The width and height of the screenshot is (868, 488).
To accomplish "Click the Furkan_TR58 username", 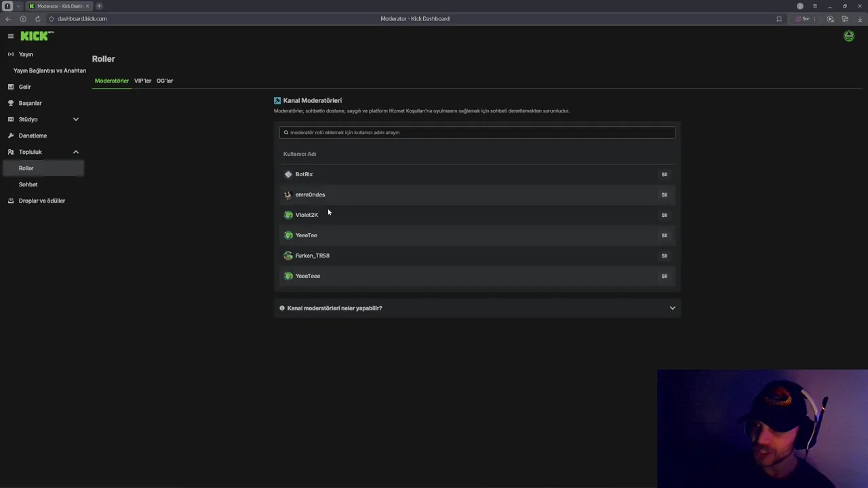I will (312, 256).
